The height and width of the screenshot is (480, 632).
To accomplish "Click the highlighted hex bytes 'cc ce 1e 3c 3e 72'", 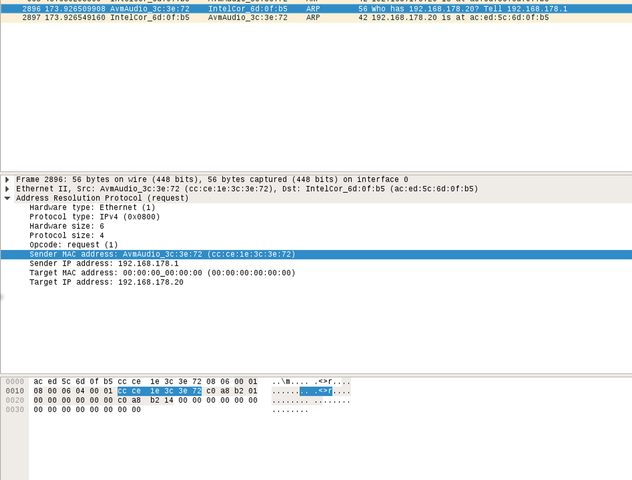I will tap(159, 391).
